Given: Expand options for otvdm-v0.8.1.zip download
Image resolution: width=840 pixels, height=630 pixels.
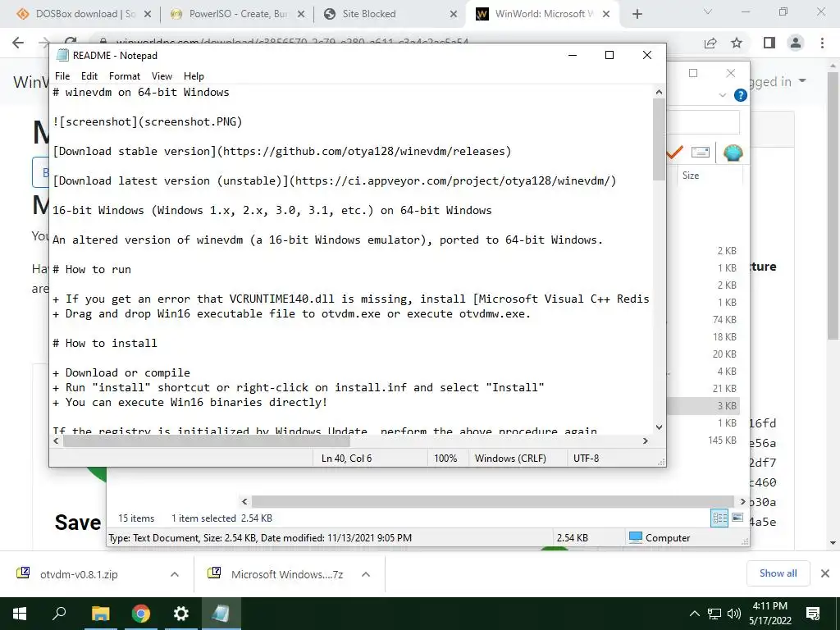Looking at the screenshot, I should click(175, 574).
